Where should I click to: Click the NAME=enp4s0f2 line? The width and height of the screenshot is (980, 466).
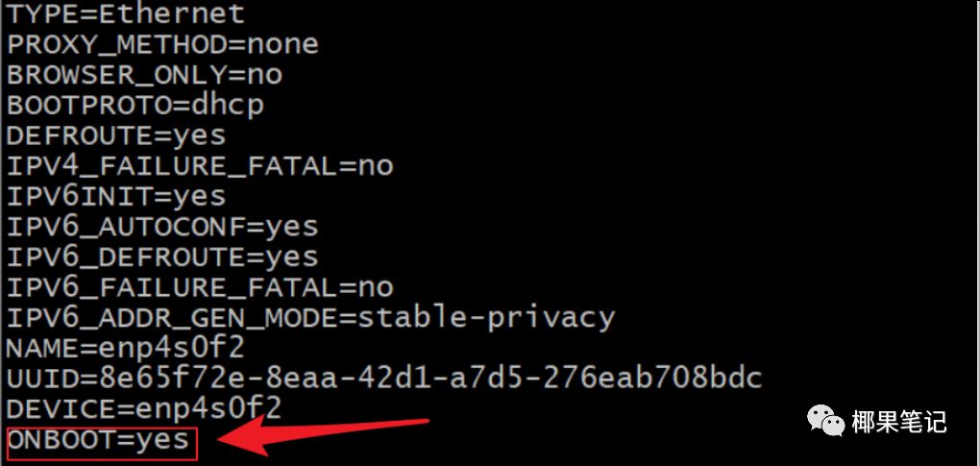click(x=126, y=348)
